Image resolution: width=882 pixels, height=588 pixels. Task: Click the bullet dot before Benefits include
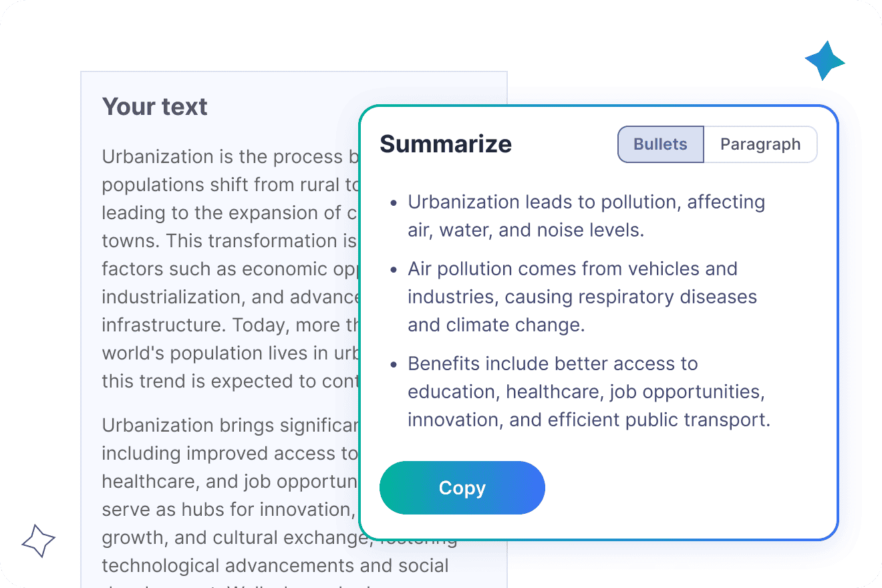[x=394, y=364]
